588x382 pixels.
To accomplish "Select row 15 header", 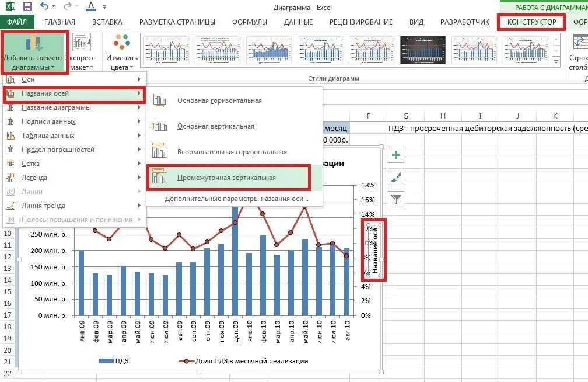I will pos(8,292).
